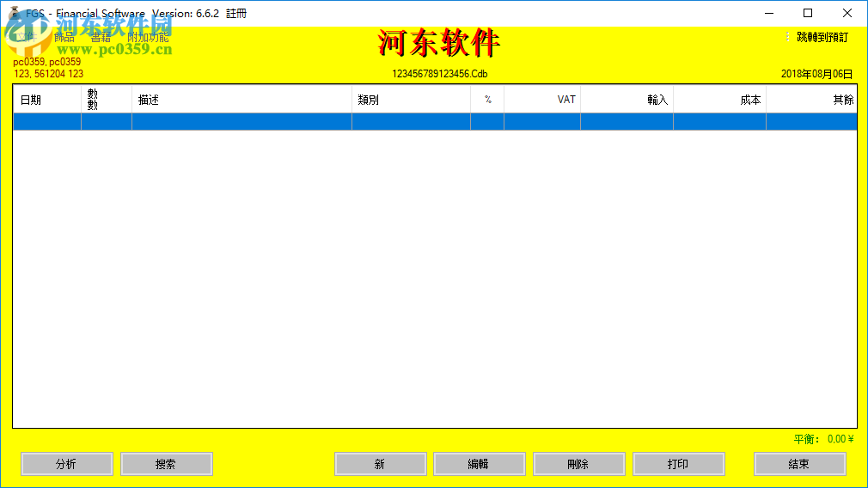This screenshot has height=488, width=868.
Task: Click the 結束 button
Action: click(800, 464)
